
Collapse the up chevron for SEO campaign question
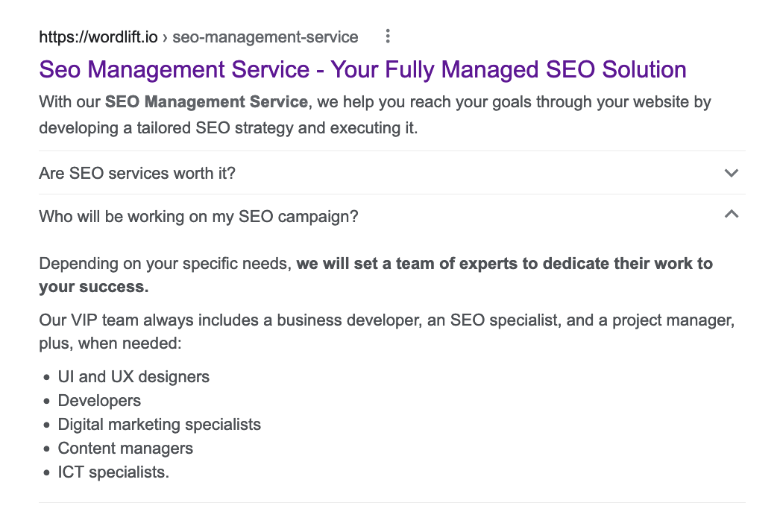click(731, 215)
